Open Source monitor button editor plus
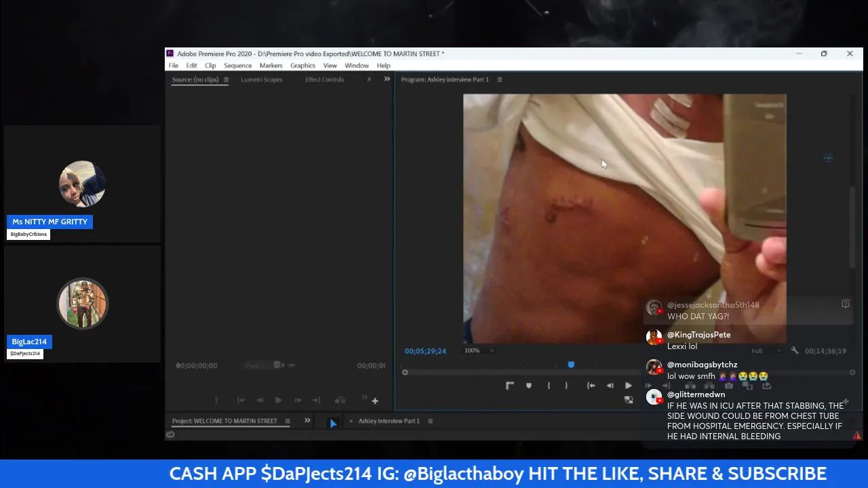 375,401
